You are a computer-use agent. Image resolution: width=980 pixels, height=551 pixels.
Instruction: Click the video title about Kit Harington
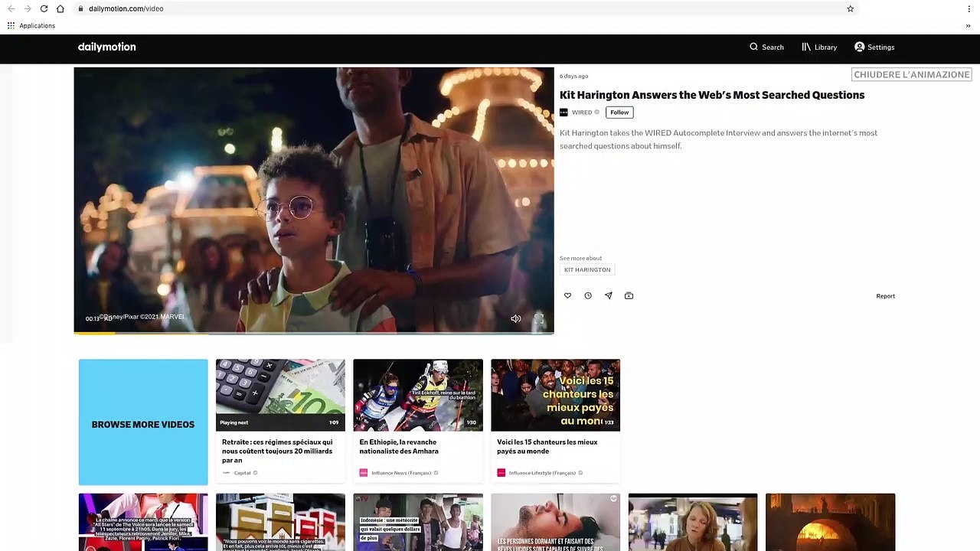tap(712, 95)
